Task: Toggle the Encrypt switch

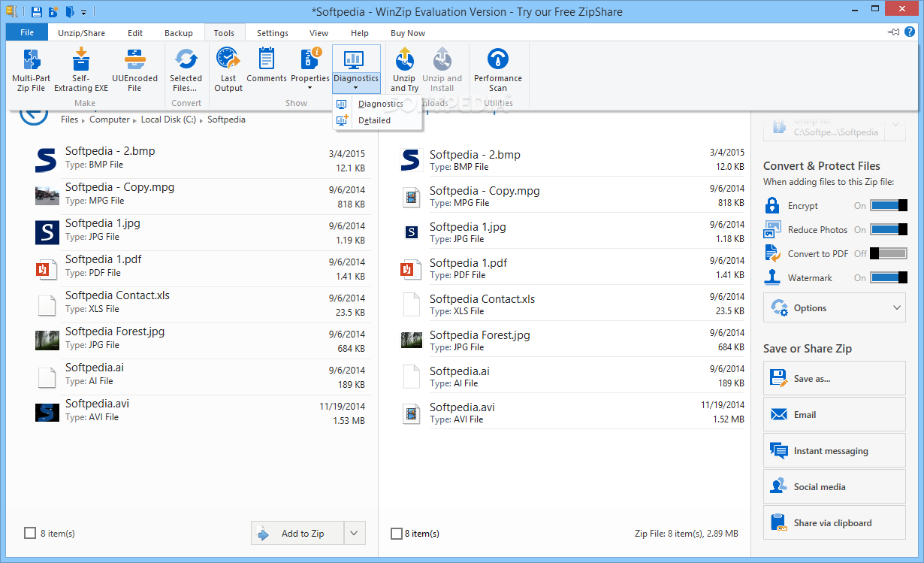Action: coord(889,205)
